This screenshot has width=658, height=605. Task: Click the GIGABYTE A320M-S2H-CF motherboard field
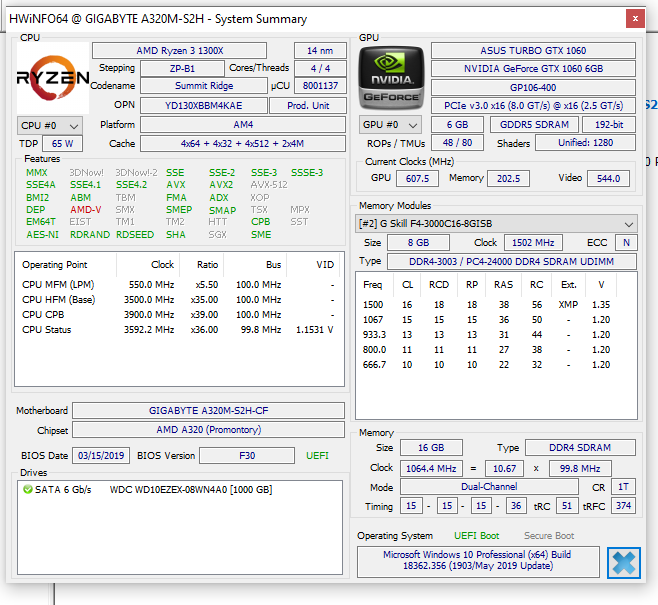(209, 411)
